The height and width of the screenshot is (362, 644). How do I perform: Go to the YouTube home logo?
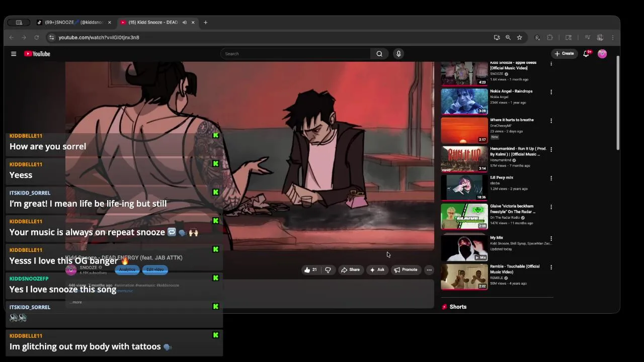pyautogui.click(x=37, y=54)
